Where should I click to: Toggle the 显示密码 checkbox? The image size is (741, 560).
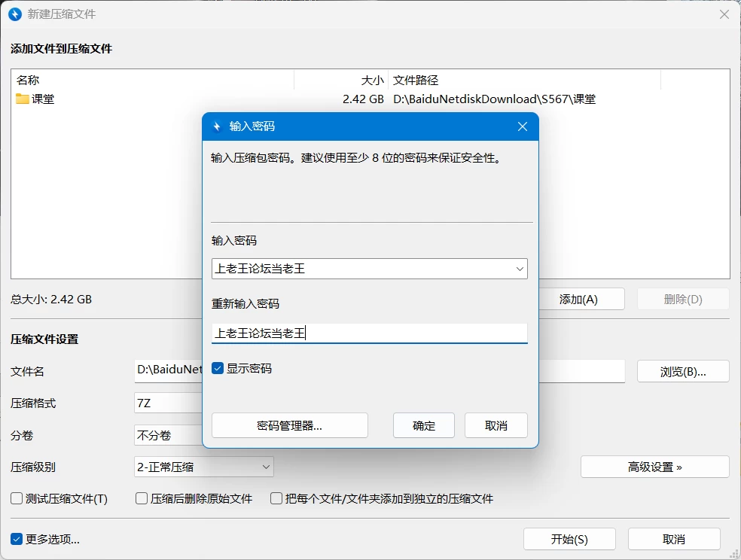pos(218,368)
